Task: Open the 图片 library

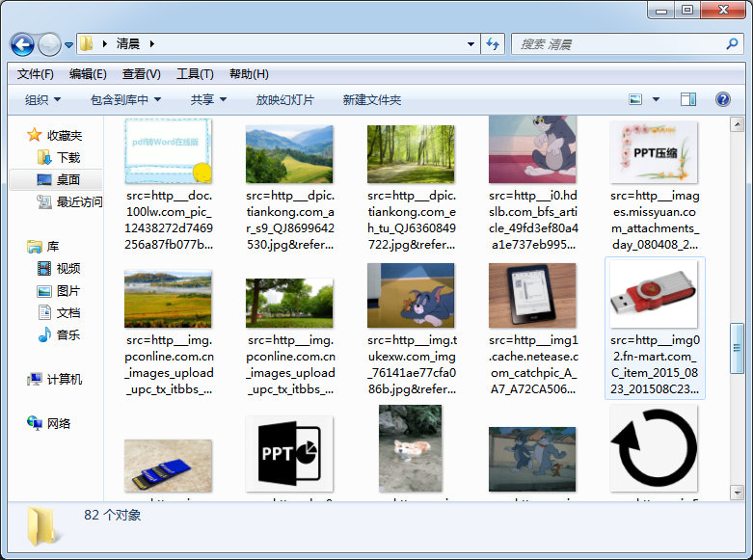Action: coord(59,290)
